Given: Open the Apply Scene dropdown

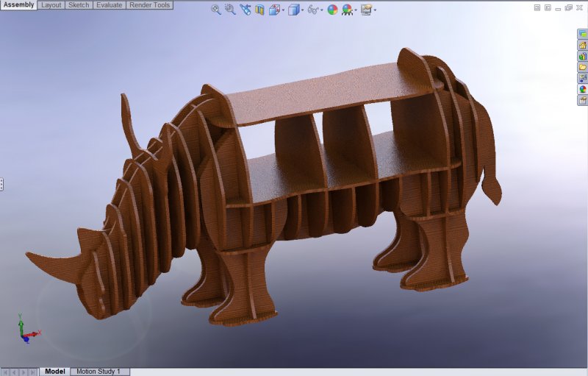Looking at the screenshot, I should (x=356, y=10).
